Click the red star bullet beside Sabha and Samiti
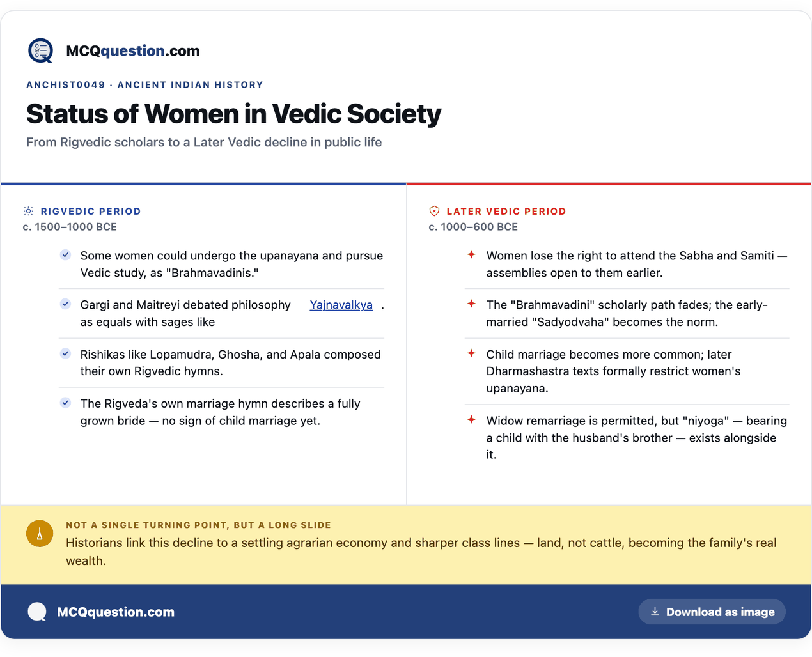This screenshot has height=657, width=812. (471, 254)
